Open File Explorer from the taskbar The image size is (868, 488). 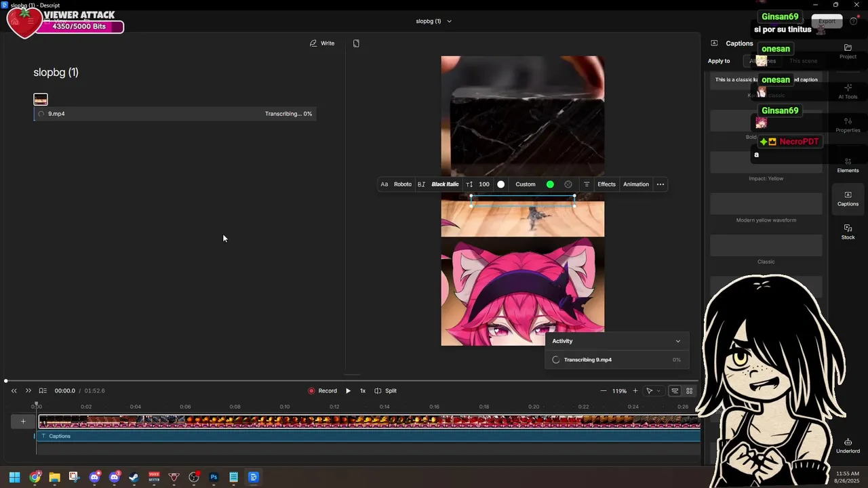[54, 477]
